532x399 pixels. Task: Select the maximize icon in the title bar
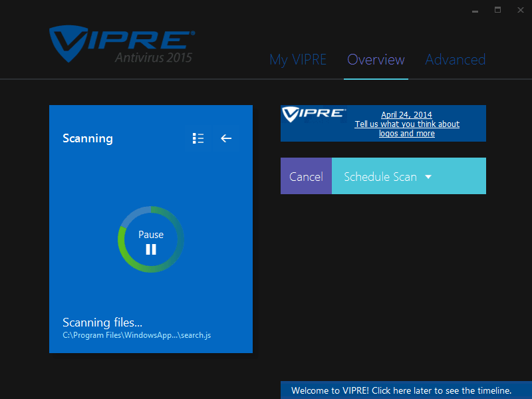click(x=497, y=11)
